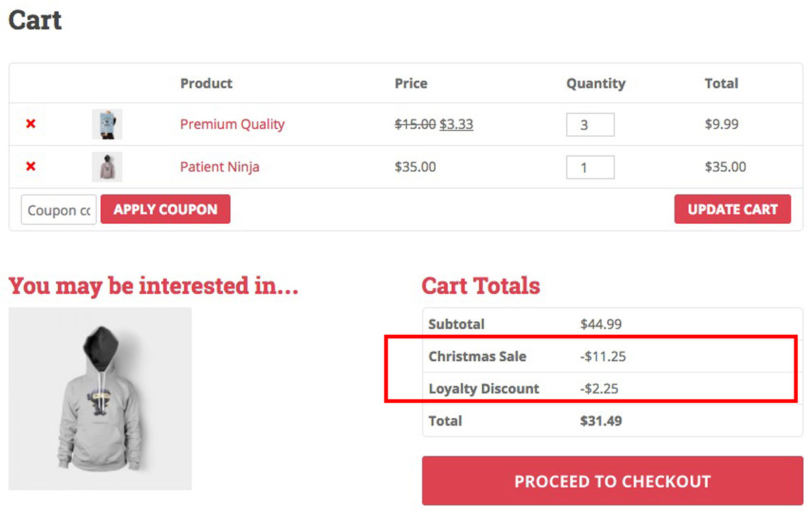Focus the Patient Ninja quantity field
Image resolution: width=812 pixels, height=512 pixels.
[590, 167]
